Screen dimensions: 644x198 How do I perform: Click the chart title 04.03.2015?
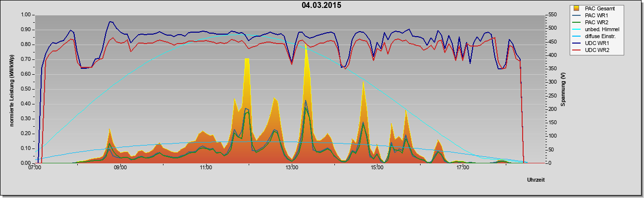322,5
